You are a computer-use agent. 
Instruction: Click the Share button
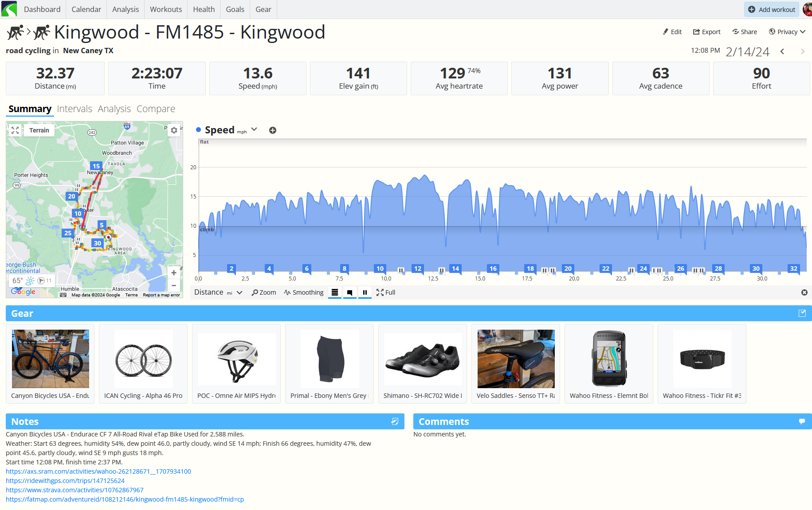[x=745, y=32]
